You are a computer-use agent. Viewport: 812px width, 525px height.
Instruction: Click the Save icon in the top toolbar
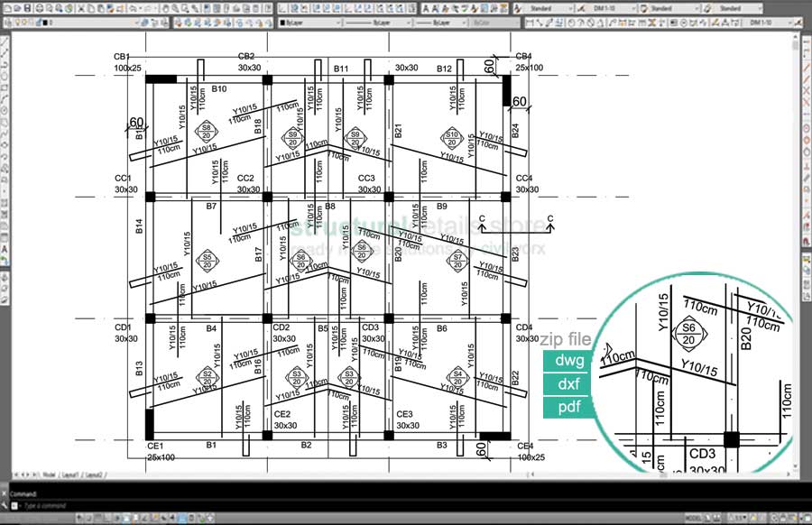click(29, 7)
